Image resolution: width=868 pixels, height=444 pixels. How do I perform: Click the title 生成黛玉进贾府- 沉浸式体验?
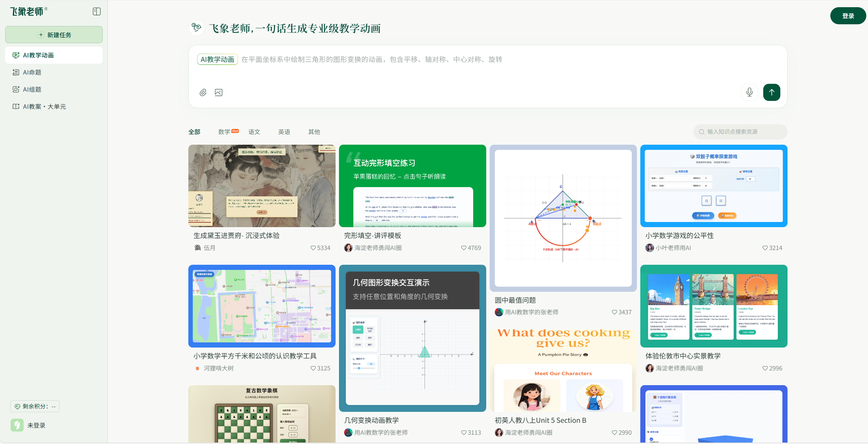(x=237, y=236)
